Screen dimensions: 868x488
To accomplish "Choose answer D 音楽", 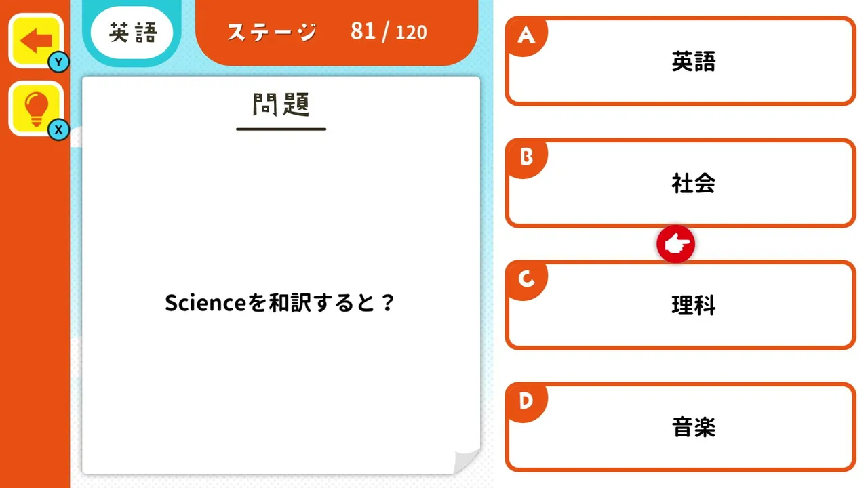I will tap(680, 427).
